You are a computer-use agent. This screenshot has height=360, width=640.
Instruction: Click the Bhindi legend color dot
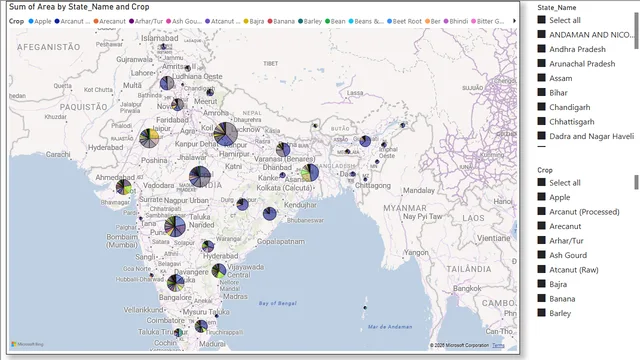coord(446,21)
